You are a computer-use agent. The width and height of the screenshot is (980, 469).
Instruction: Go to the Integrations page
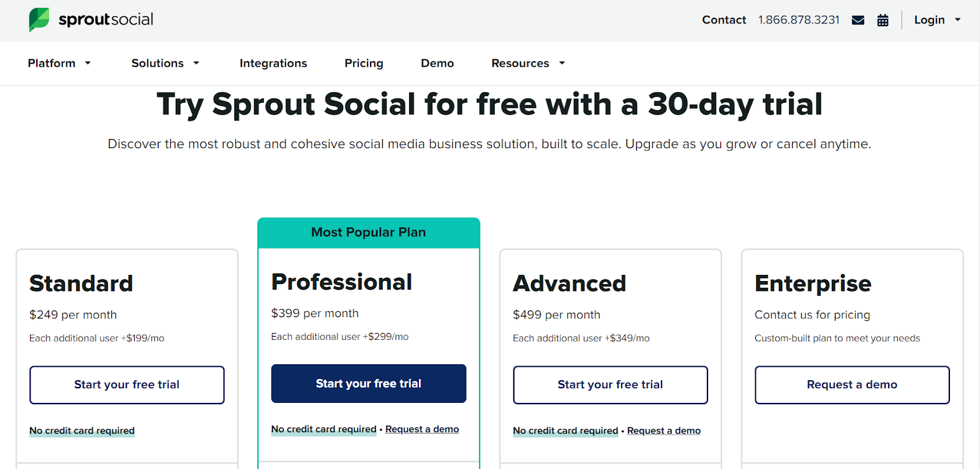(x=273, y=63)
